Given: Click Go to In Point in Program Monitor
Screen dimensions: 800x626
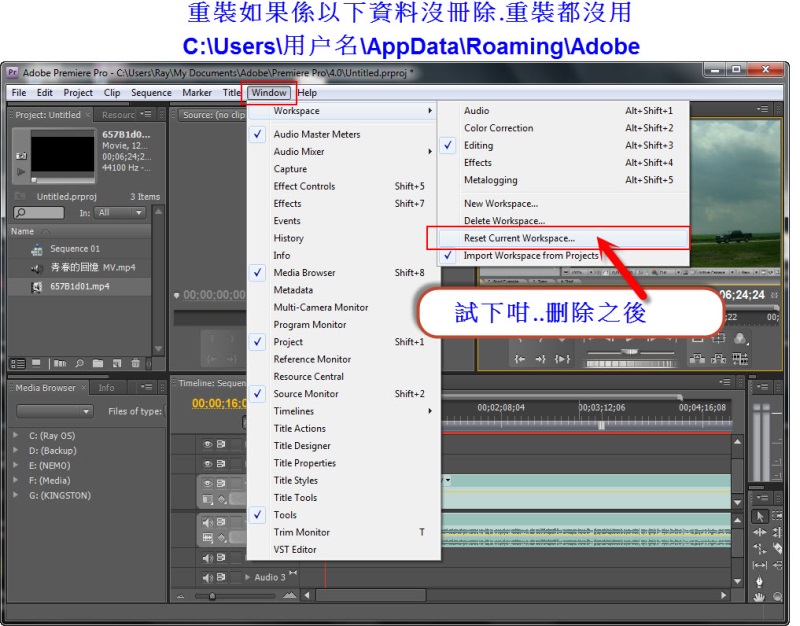Looking at the screenshot, I should pyautogui.click(x=519, y=359).
